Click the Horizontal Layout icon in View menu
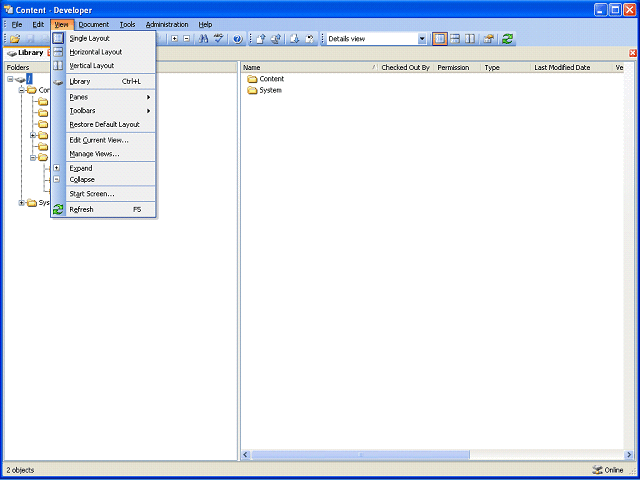Image resolution: width=640 pixels, height=480 pixels. point(58,52)
